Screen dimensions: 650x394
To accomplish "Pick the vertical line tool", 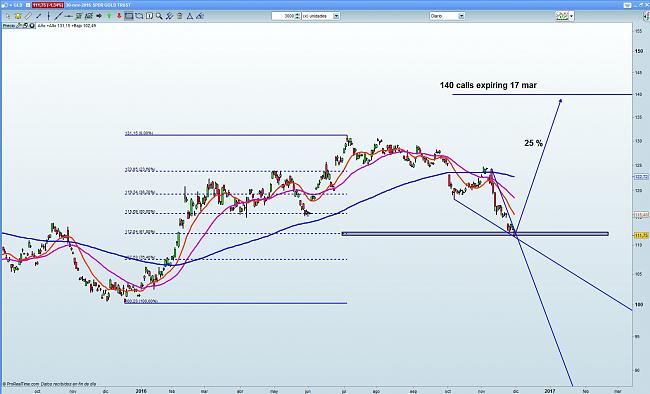I will pos(49,16).
